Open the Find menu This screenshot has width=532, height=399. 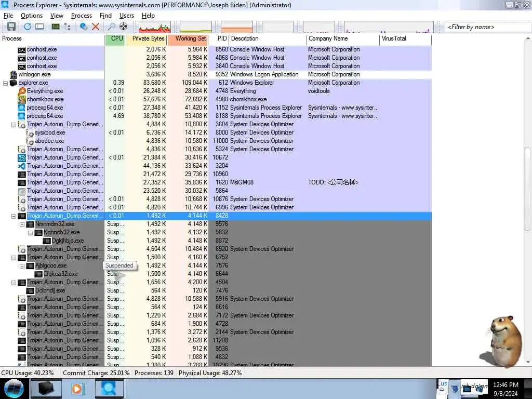point(105,16)
